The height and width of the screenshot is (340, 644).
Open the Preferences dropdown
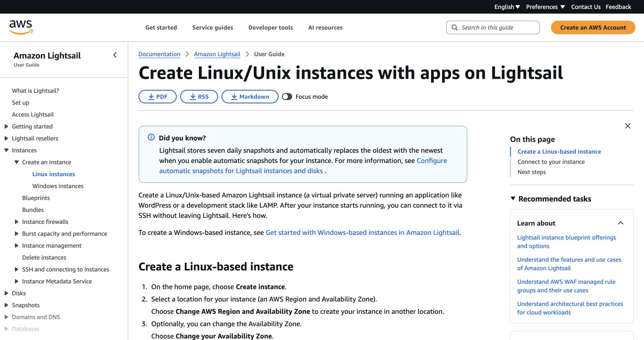(545, 7)
